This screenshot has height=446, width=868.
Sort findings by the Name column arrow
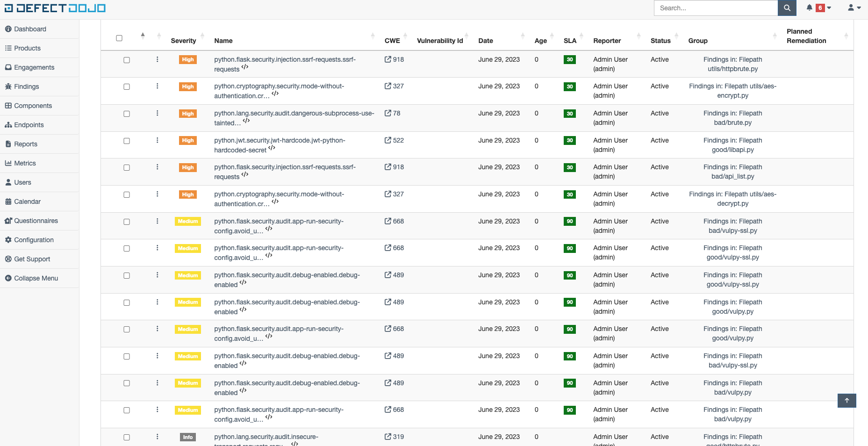pyautogui.click(x=373, y=36)
